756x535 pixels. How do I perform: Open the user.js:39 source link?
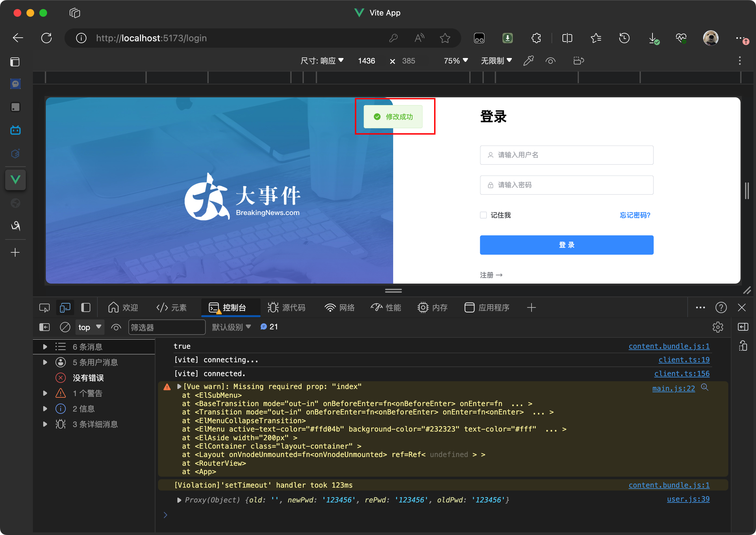[688, 499]
